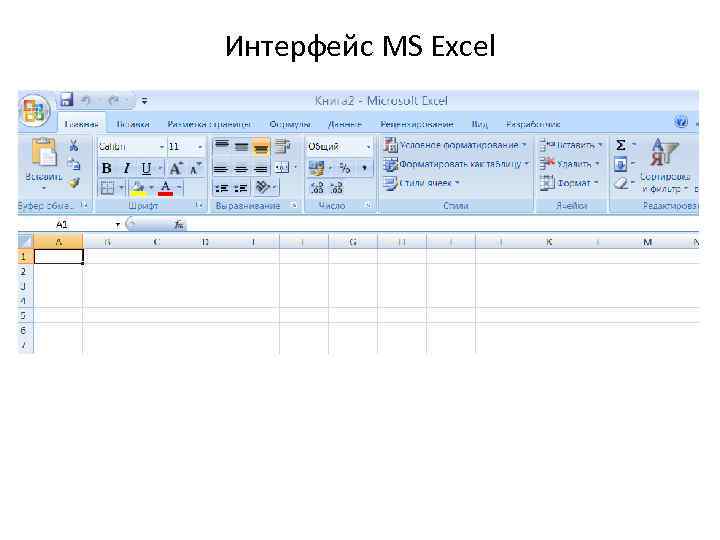
Task: Toggle wrap text in the alignment group
Action: (282, 146)
